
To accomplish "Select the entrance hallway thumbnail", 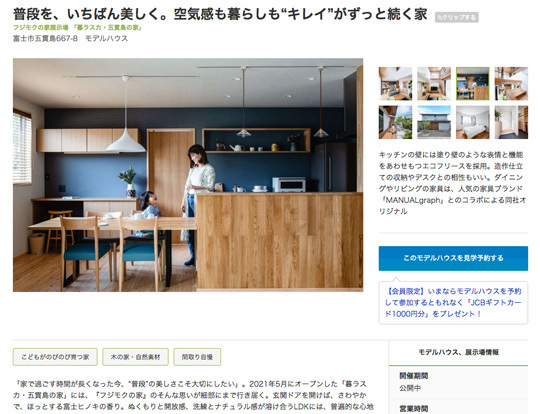I will click(511, 122).
